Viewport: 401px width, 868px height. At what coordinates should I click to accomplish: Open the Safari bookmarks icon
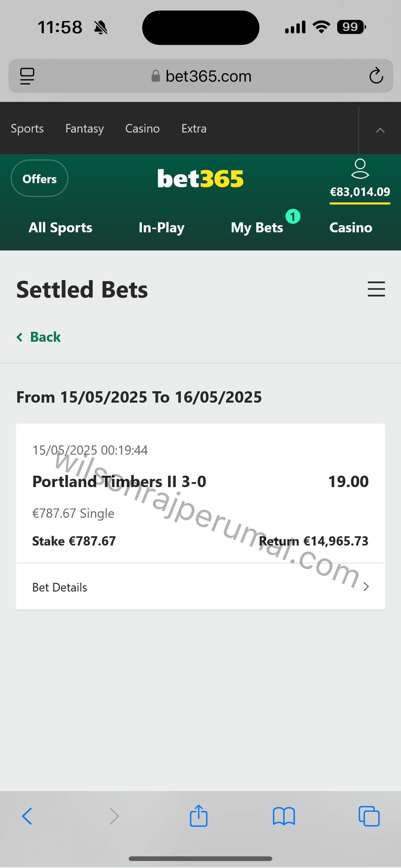pos(284,816)
